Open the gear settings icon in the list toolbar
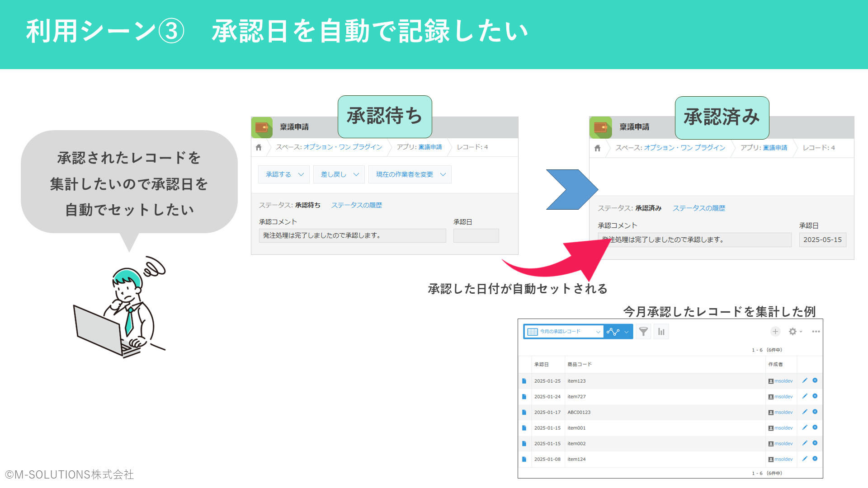 coord(793,332)
